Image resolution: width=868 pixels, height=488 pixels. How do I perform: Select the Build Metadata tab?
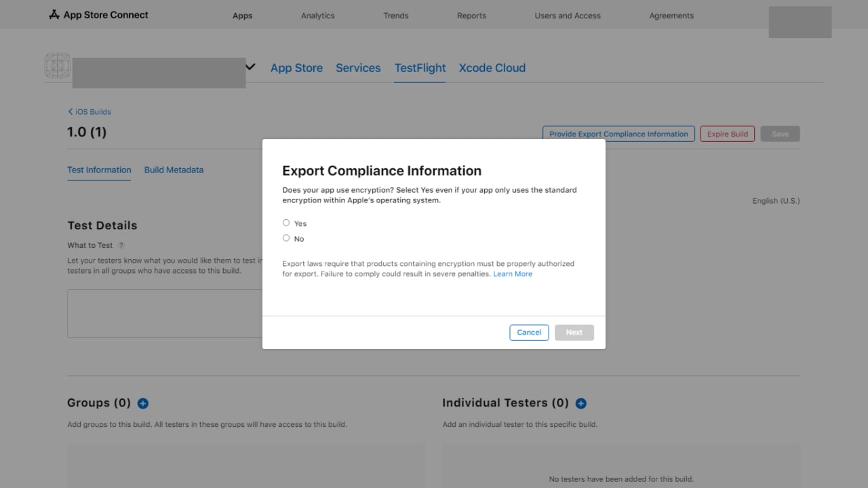coord(174,170)
